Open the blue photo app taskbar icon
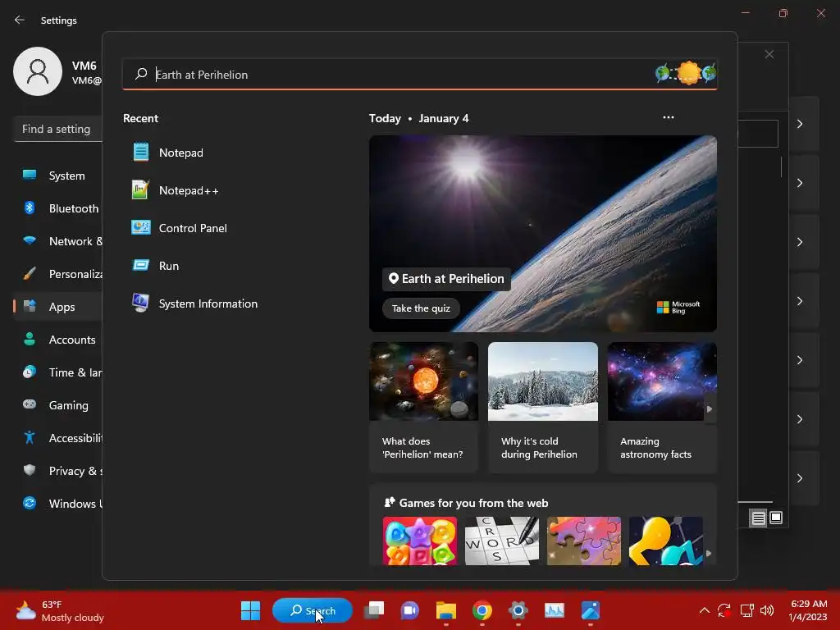Screen dimensions: 840x630 [591, 610]
